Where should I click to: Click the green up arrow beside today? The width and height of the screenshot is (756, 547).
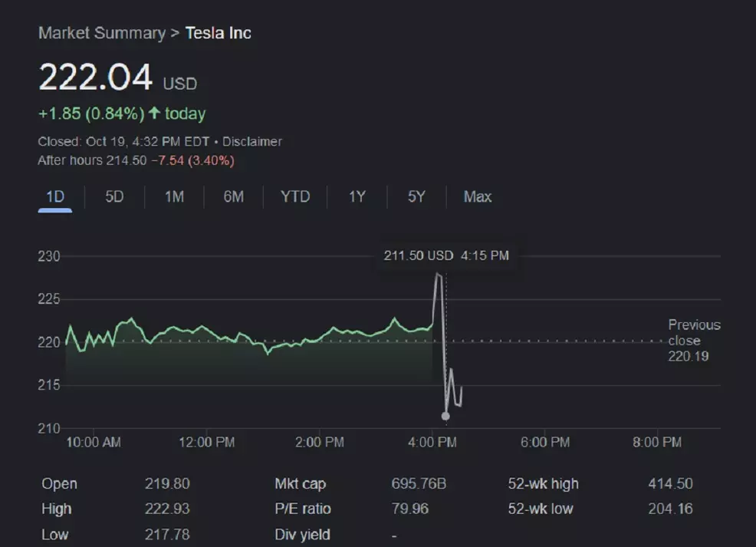click(154, 114)
